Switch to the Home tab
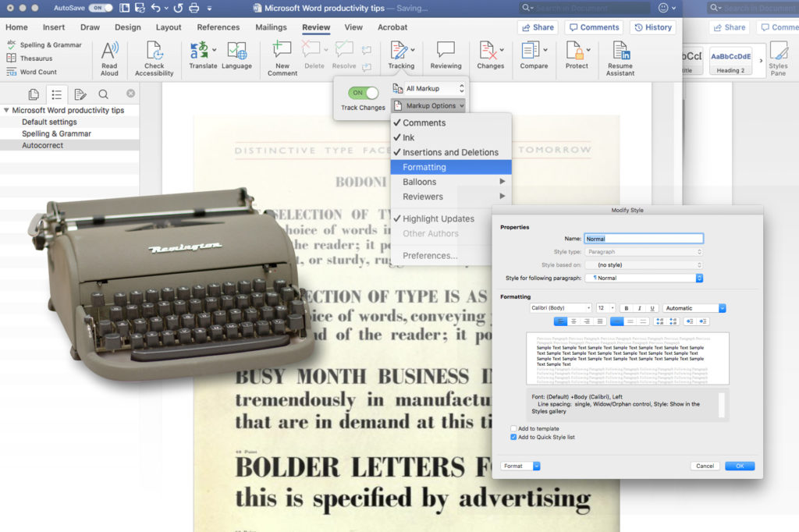 (x=16, y=27)
